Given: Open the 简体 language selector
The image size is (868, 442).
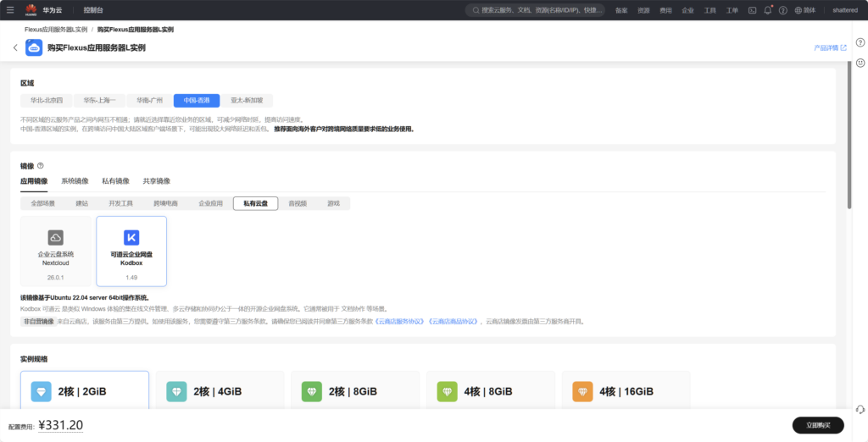Looking at the screenshot, I should [x=804, y=10].
